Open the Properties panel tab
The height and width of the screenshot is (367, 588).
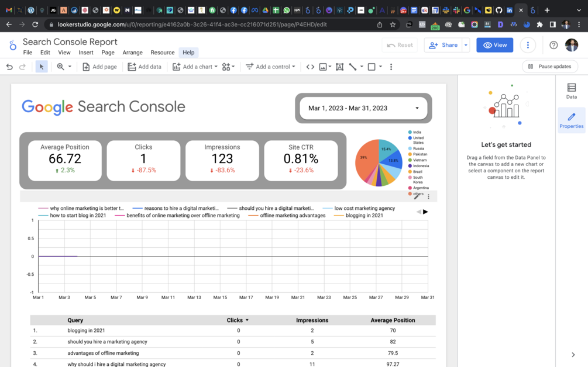(572, 120)
